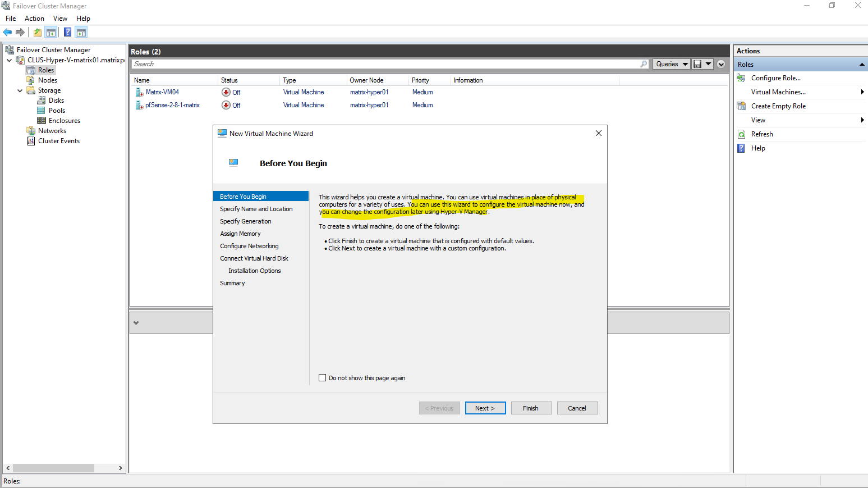This screenshot has height=488, width=868.
Task: Click the Create Empty Role action
Action: click(x=778, y=106)
